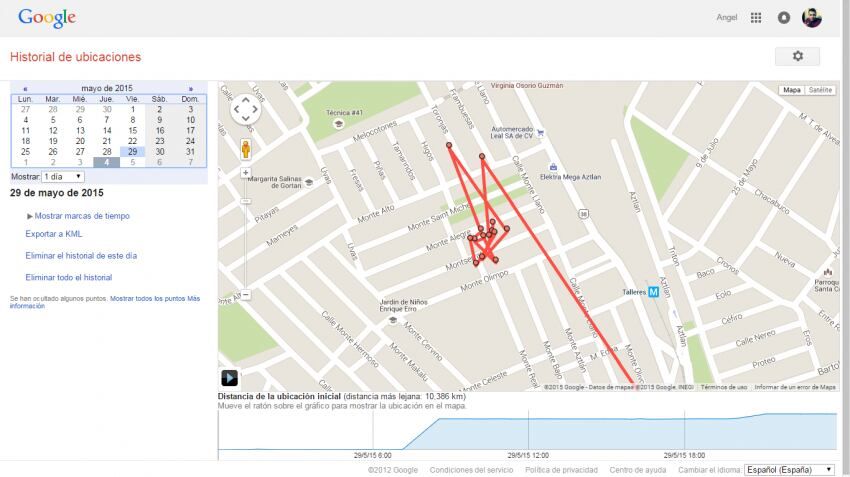Open the Mostrar '1 día' dropdown
Image resolution: width=850 pixels, height=477 pixels.
[63, 177]
